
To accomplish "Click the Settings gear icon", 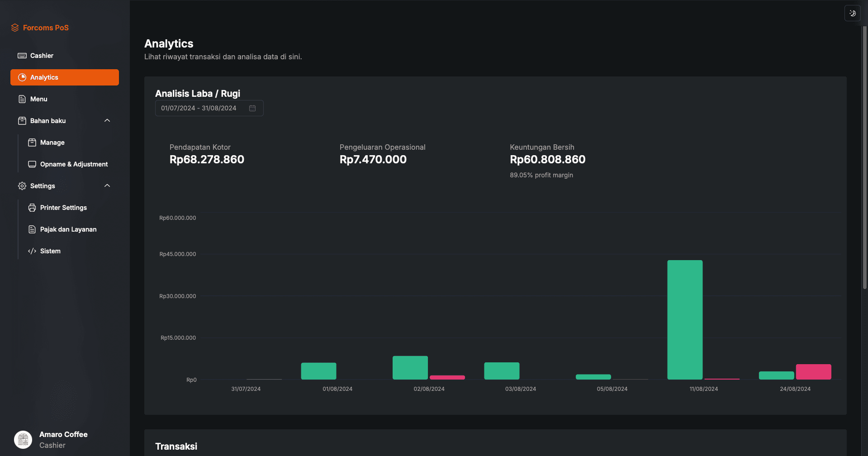I will 21,185.
